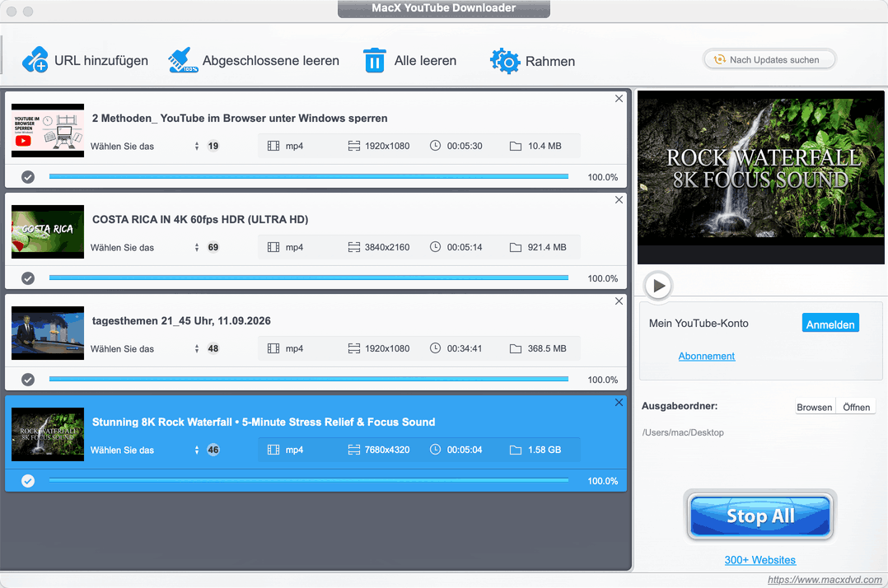888x588 pixels.
Task: Open the https://www.macxdvd.com link
Action: [825, 580]
